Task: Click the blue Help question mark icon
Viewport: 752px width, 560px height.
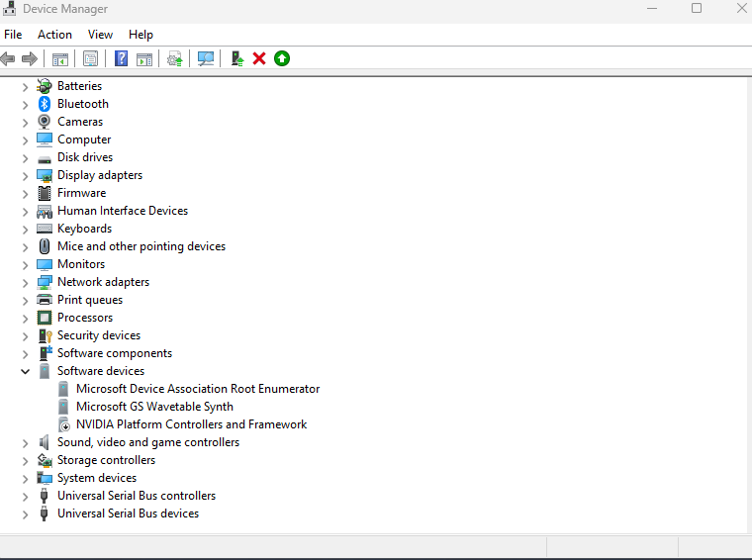Action: click(121, 58)
